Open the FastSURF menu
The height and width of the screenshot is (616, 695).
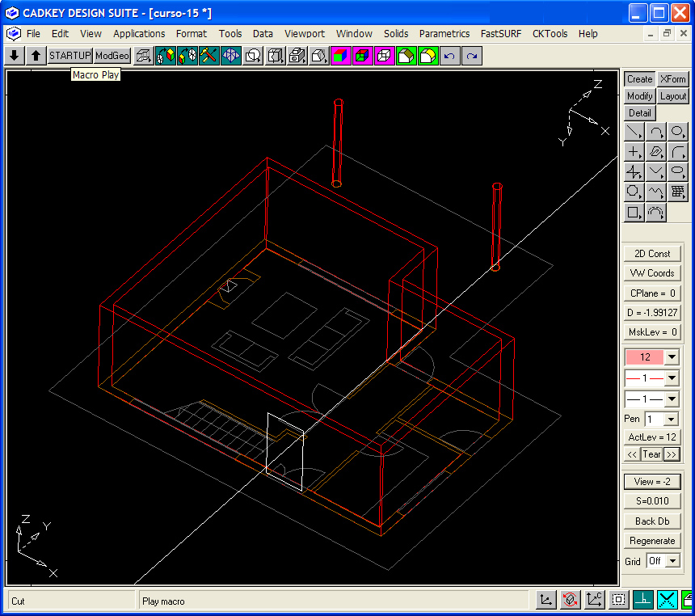point(501,34)
